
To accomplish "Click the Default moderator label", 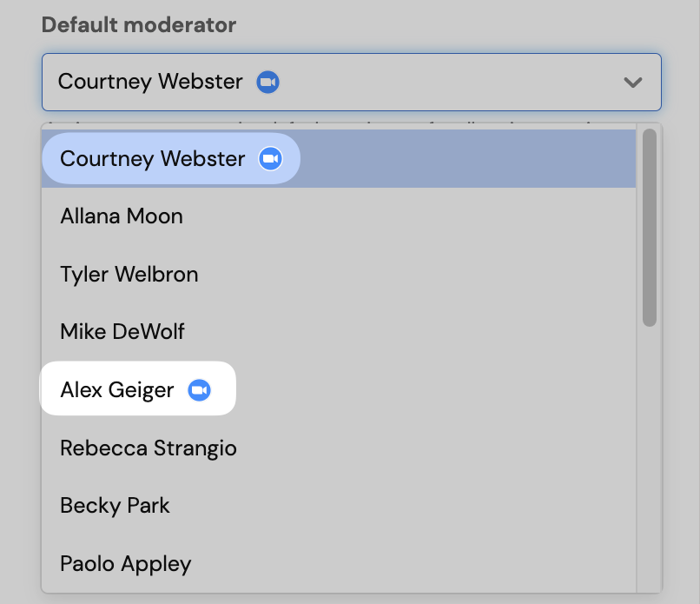I will pos(139,25).
